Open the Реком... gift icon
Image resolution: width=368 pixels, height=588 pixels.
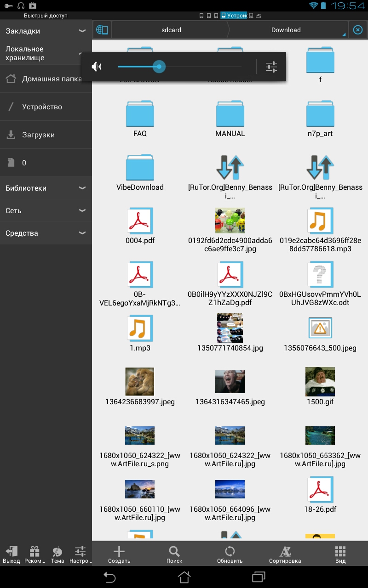click(34, 554)
